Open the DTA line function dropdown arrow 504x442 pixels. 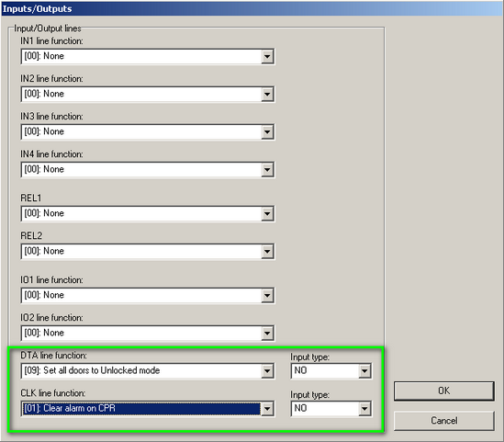267,371
